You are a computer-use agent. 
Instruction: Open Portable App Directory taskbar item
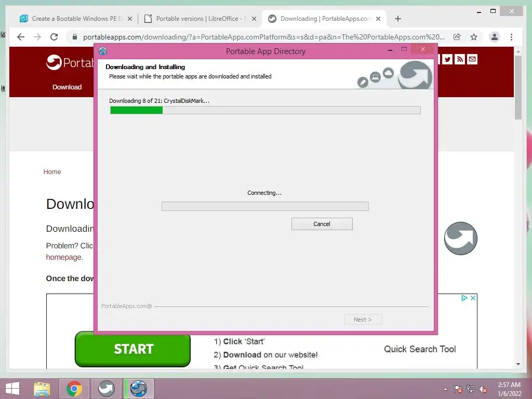[x=139, y=389]
